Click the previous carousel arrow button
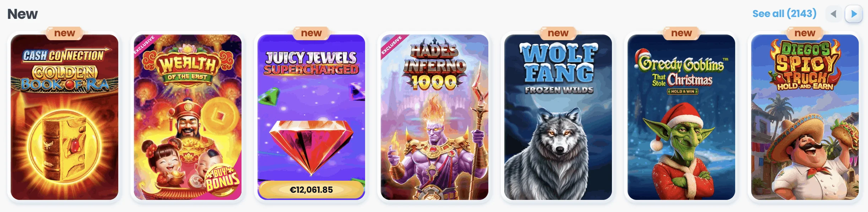Image resolution: width=868 pixels, height=212 pixels. 834,14
